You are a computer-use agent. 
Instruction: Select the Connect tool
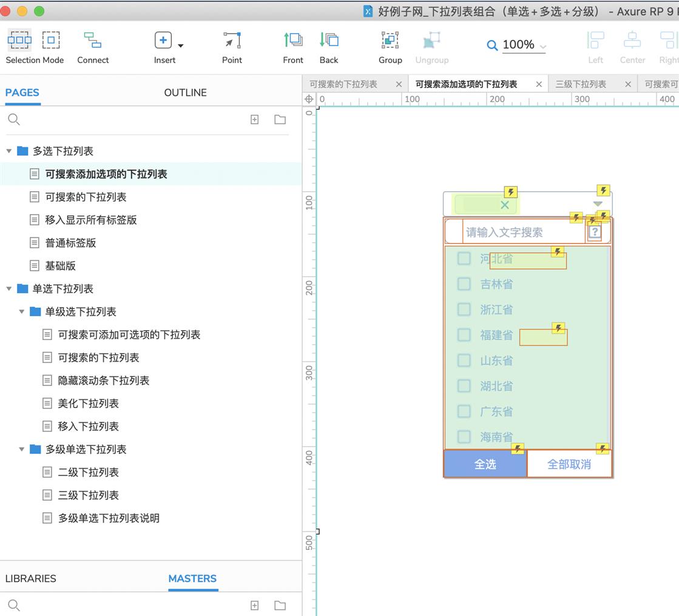(93, 41)
